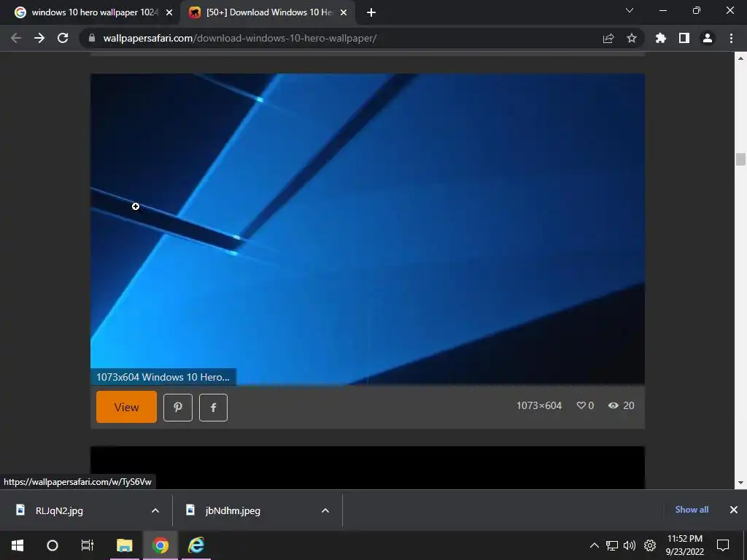Close the Google search tab
747x560 pixels.
pyautogui.click(x=169, y=12)
